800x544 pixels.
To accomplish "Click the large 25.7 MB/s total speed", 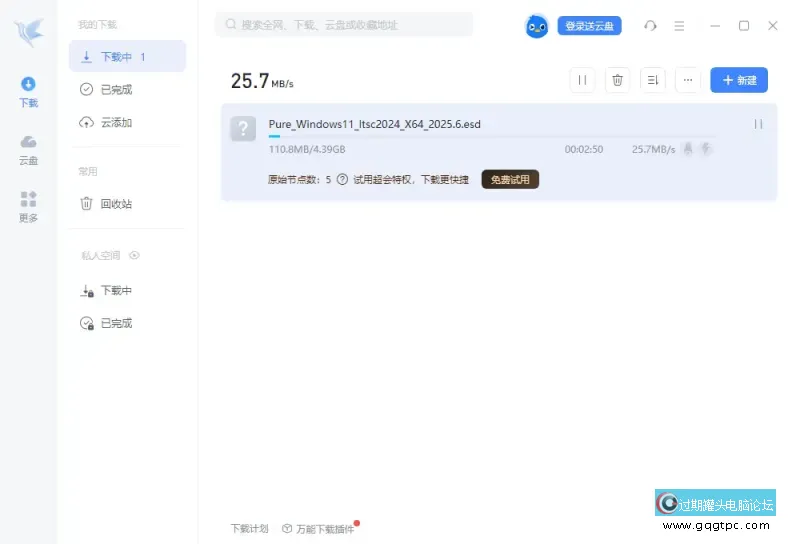I will click(x=262, y=81).
